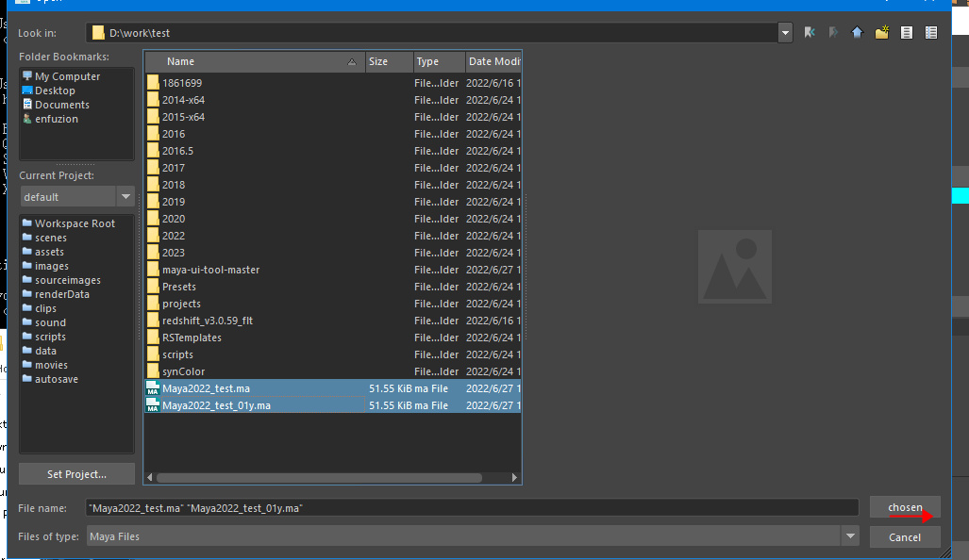969x560 pixels.
Task: Go up to the parent directory
Action: pos(857,33)
